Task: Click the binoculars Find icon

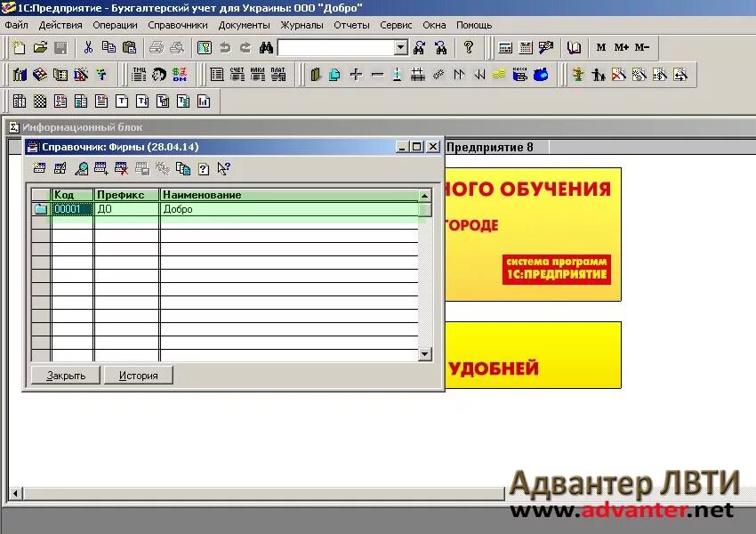Action: [x=266, y=47]
